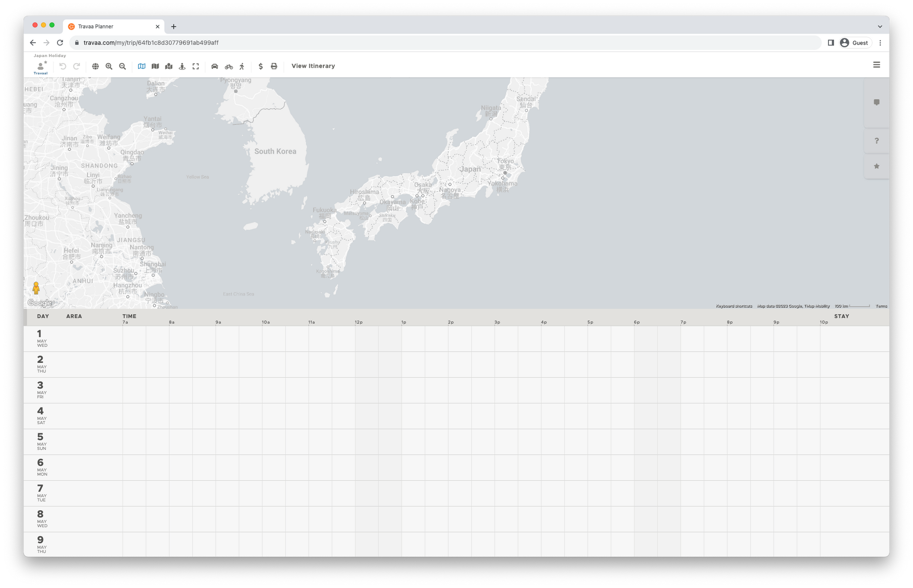
Task: Click the print icon
Action: coord(274,66)
